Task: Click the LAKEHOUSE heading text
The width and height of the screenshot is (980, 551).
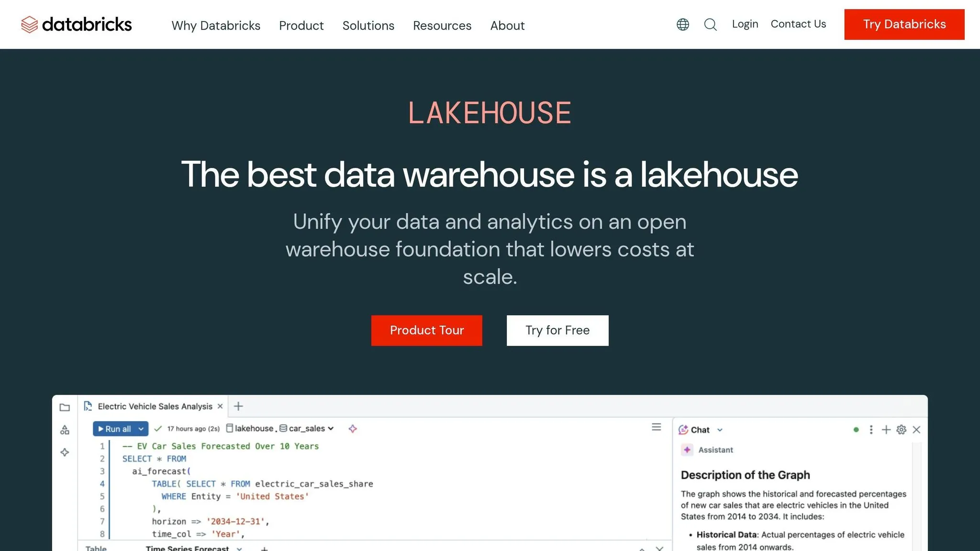Action: pos(490,113)
